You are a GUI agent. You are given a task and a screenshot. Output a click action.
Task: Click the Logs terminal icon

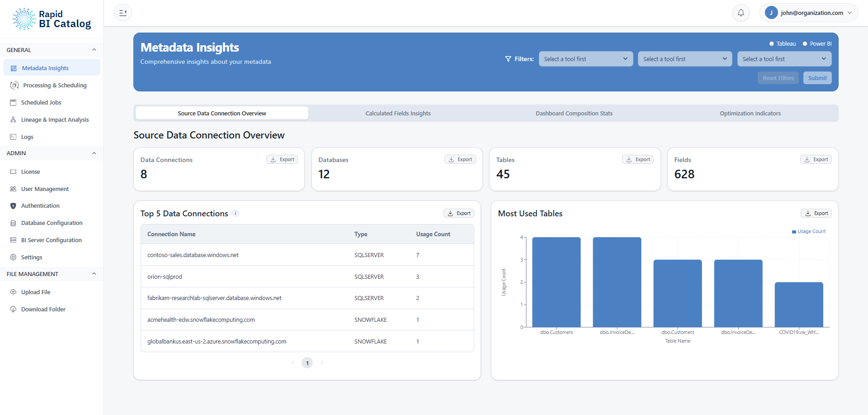(13, 137)
